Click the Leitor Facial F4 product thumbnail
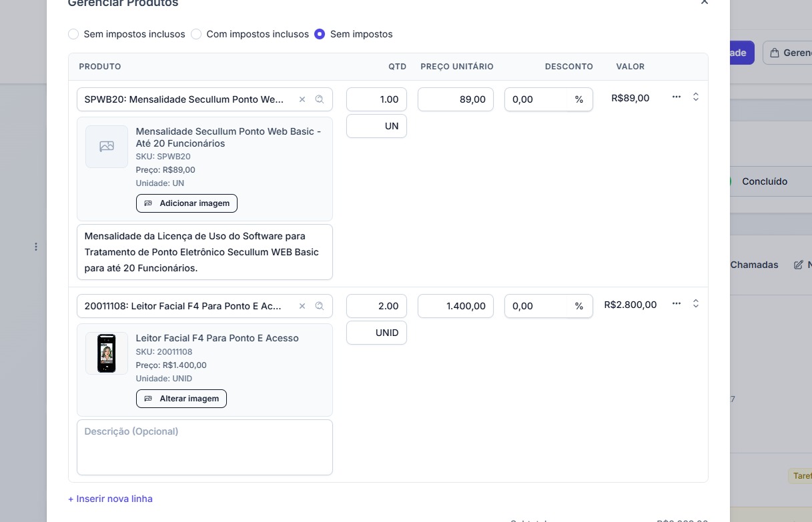812x522 pixels. 107,353
